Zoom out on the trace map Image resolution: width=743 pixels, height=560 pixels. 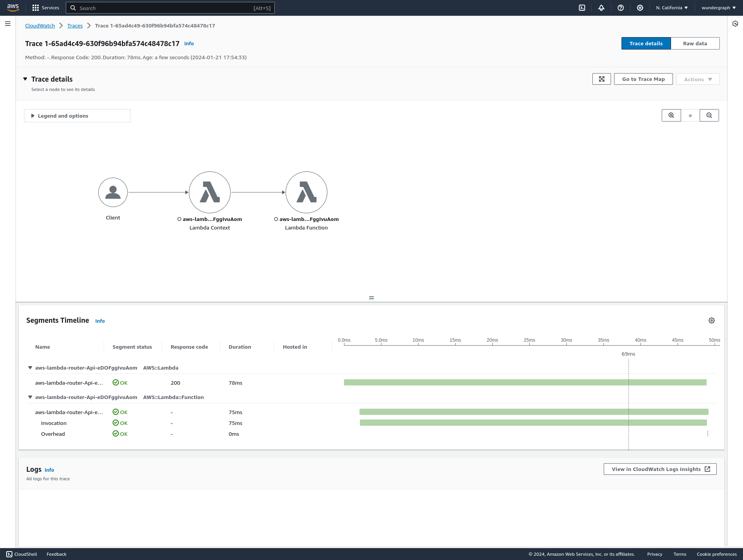tap(709, 115)
